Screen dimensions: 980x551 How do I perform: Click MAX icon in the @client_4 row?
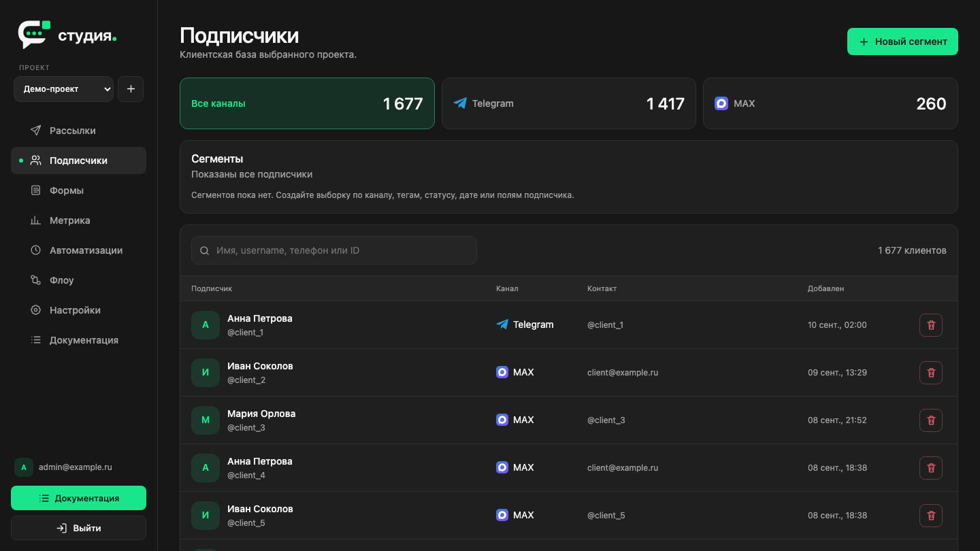tap(502, 467)
